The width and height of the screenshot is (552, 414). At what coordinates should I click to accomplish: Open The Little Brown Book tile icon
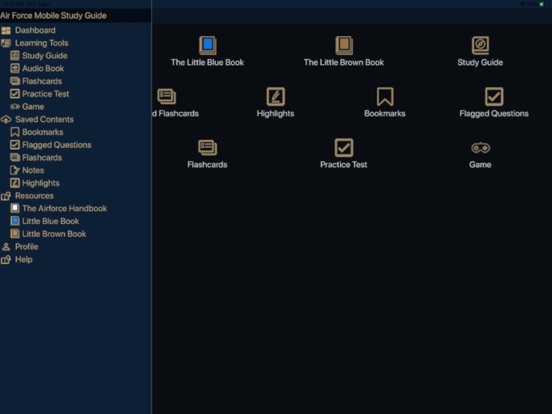[344, 45]
